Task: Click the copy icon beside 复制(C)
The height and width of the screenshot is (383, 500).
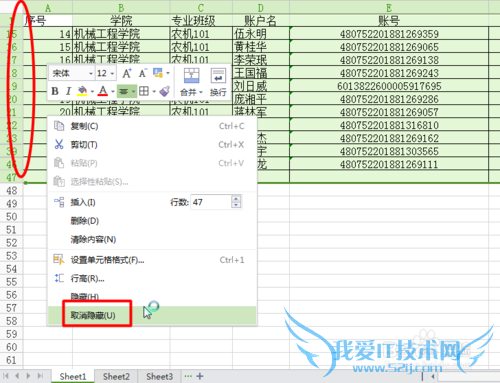Action: (x=59, y=126)
